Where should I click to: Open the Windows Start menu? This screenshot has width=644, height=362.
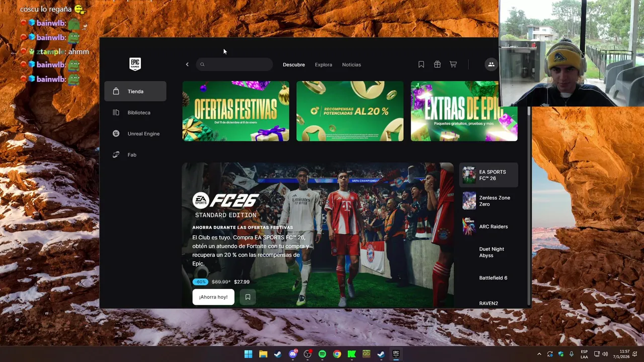[248, 354]
